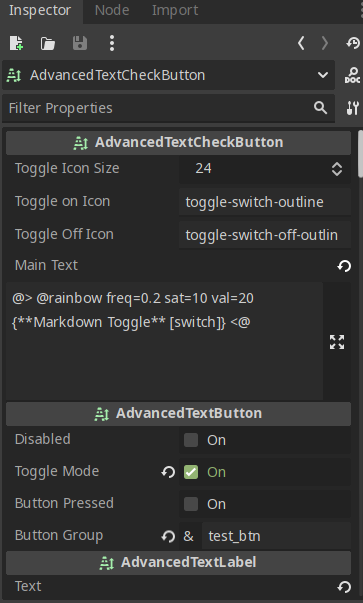Switch to the Import tab
This screenshot has width=363, height=603.
tap(175, 10)
